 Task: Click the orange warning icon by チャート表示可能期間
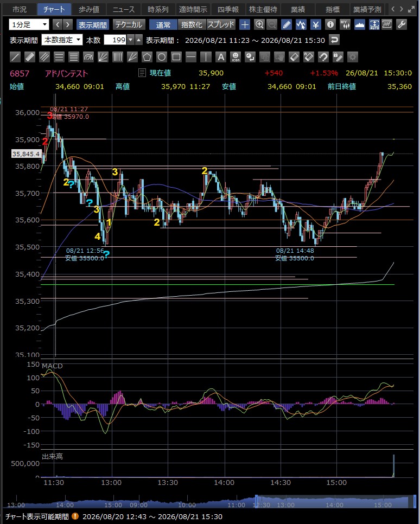coord(75,516)
